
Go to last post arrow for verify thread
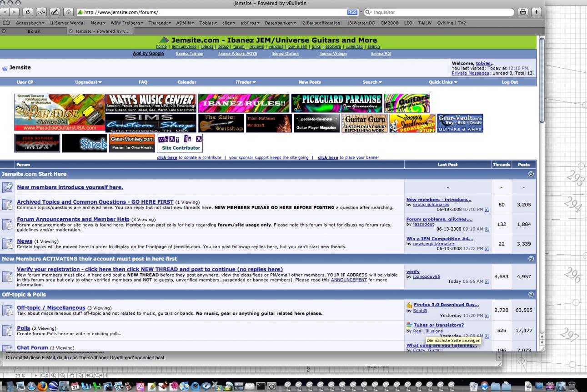487,281
